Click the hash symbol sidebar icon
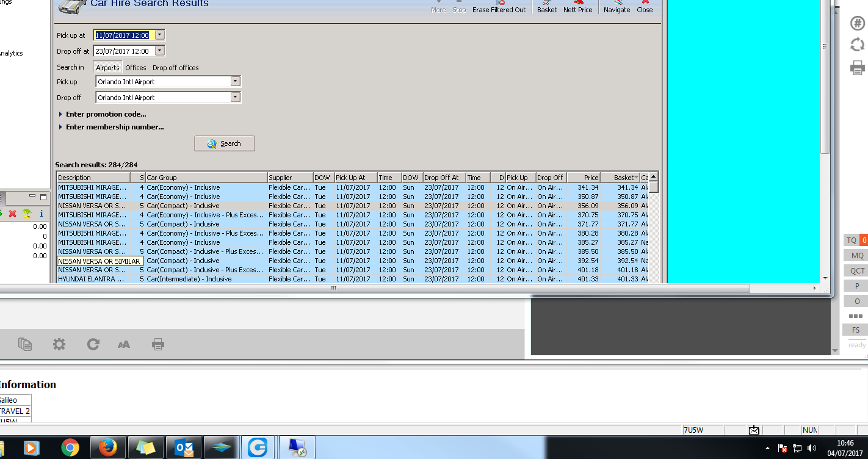The width and height of the screenshot is (868, 459). point(858,23)
